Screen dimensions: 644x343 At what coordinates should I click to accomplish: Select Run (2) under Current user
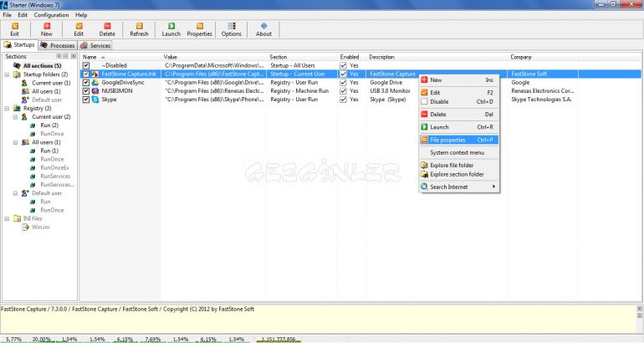[x=49, y=125]
